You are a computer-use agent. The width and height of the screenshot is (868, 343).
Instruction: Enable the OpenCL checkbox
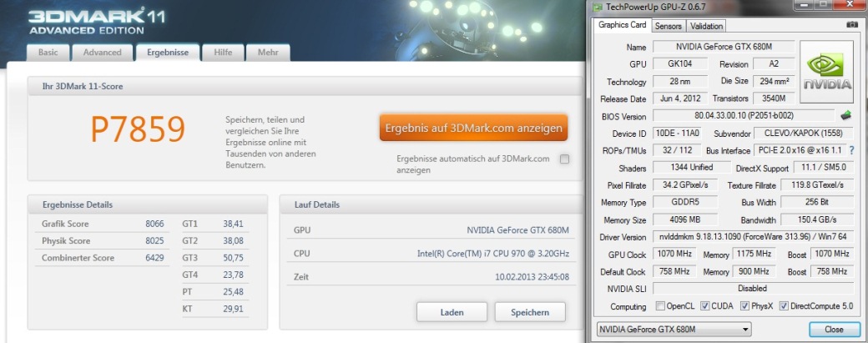pos(660,305)
